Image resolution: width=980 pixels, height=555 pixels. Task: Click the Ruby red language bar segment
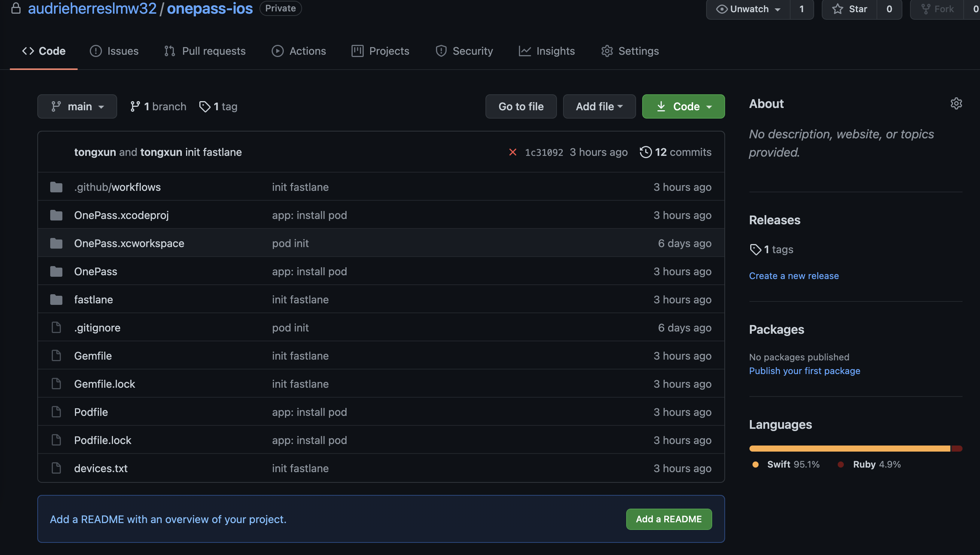pyautogui.click(x=957, y=449)
